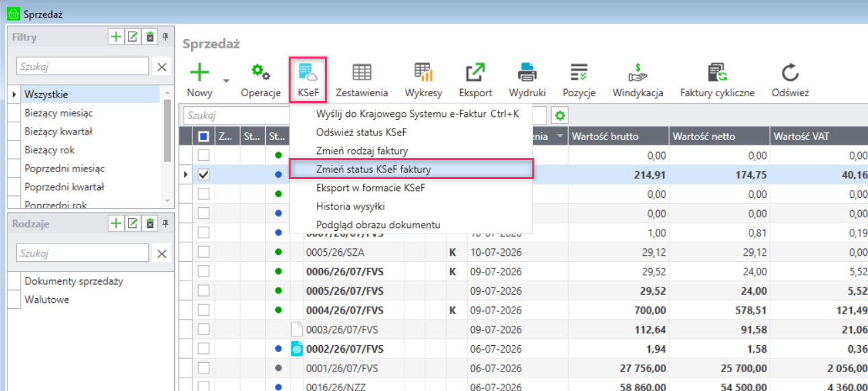The height and width of the screenshot is (391, 868).
Task: Click the Odśwież refresh icon
Action: pyautogui.click(x=790, y=72)
